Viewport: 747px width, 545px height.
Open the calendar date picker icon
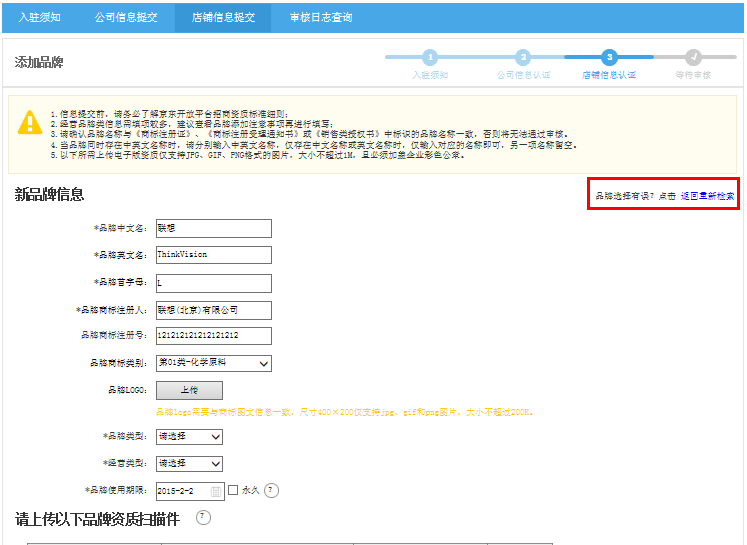216,491
